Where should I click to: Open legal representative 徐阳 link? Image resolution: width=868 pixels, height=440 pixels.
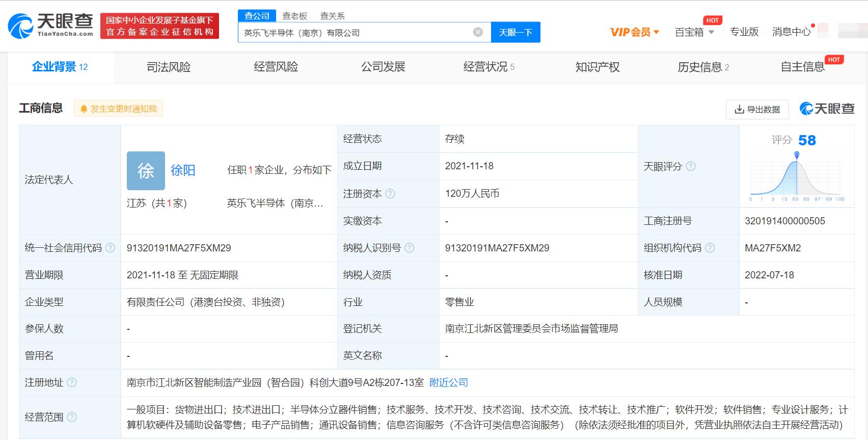click(x=183, y=170)
